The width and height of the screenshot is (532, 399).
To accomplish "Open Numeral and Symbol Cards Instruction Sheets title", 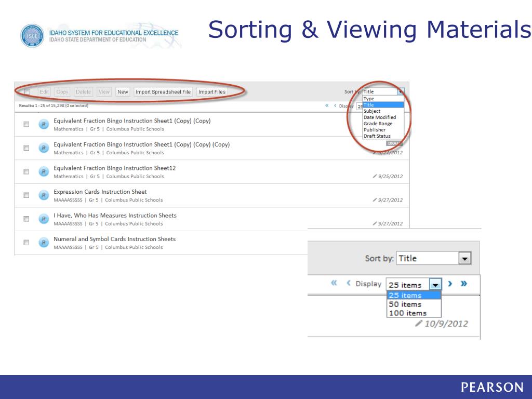I will (115, 239).
